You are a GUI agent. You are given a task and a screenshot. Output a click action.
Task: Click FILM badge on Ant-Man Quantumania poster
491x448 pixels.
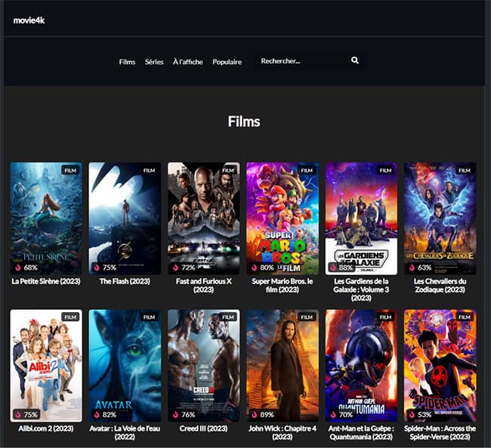pos(385,317)
